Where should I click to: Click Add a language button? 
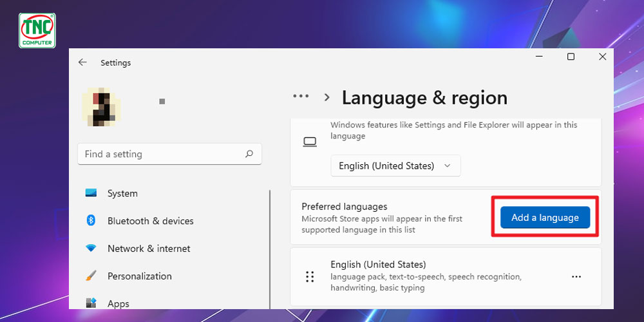click(545, 217)
